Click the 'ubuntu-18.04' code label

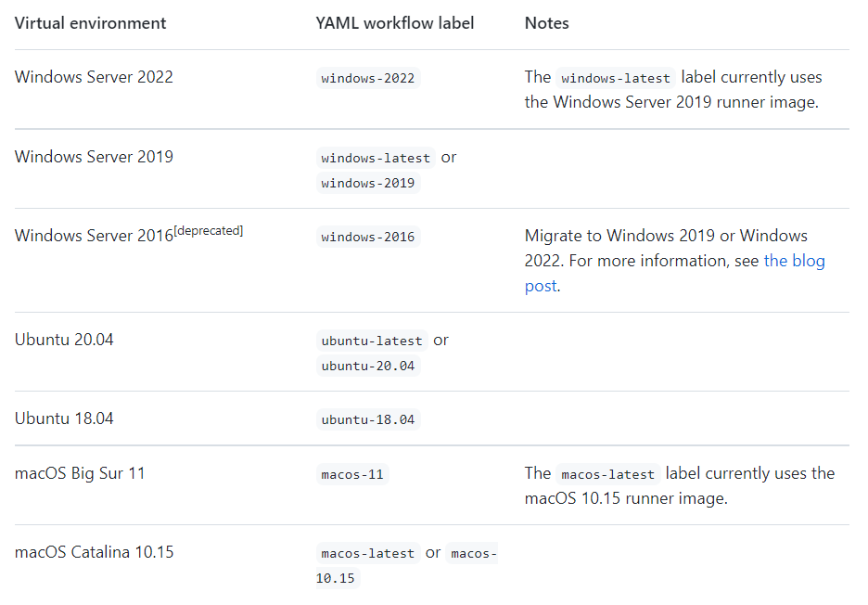point(368,419)
